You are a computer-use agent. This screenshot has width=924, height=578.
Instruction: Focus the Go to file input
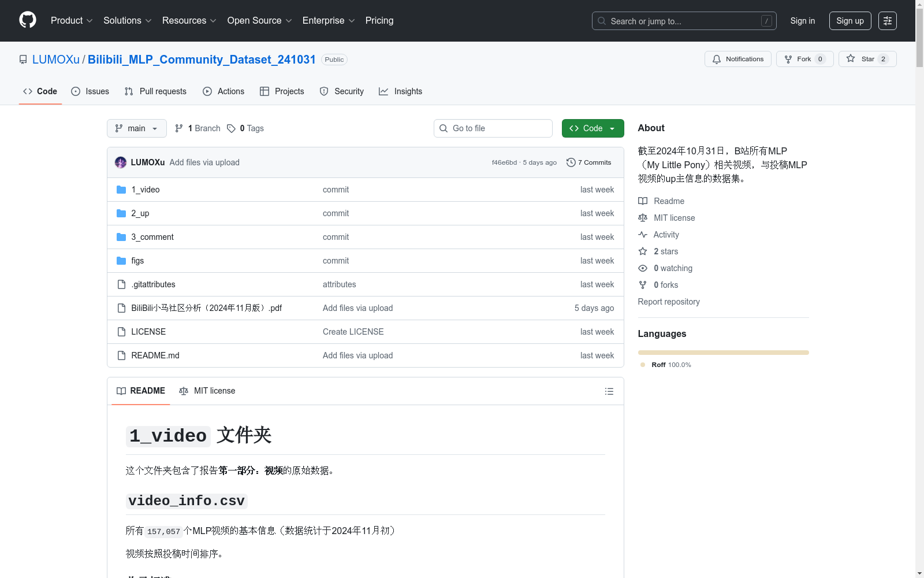493,128
